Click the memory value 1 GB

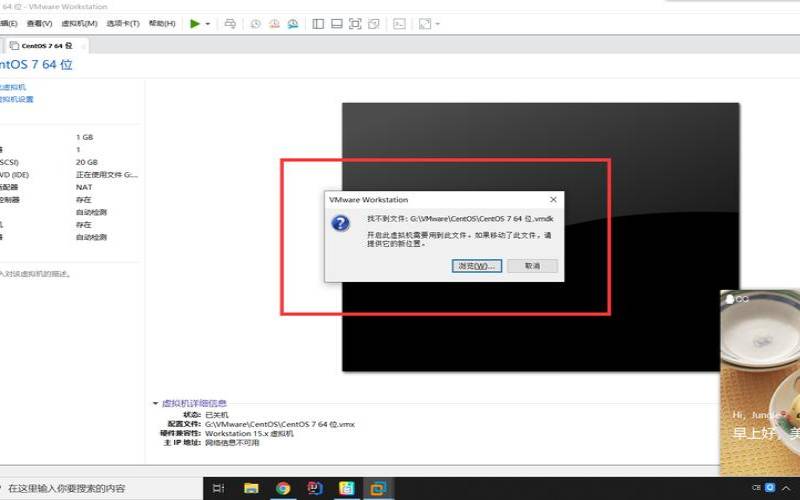[x=85, y=137]
